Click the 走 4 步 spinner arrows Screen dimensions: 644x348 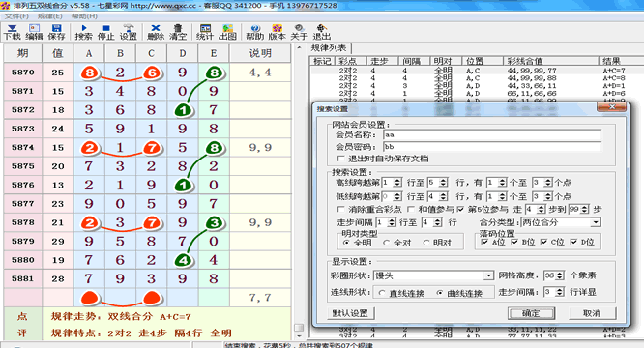541,210
